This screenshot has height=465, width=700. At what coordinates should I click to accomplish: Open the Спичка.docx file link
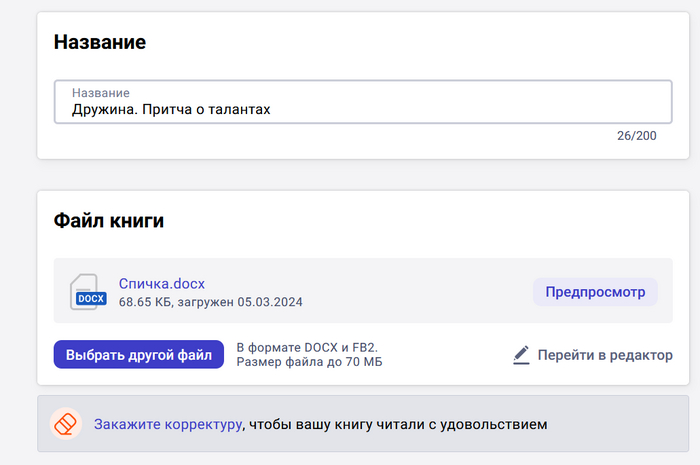(x=161, y=283)
